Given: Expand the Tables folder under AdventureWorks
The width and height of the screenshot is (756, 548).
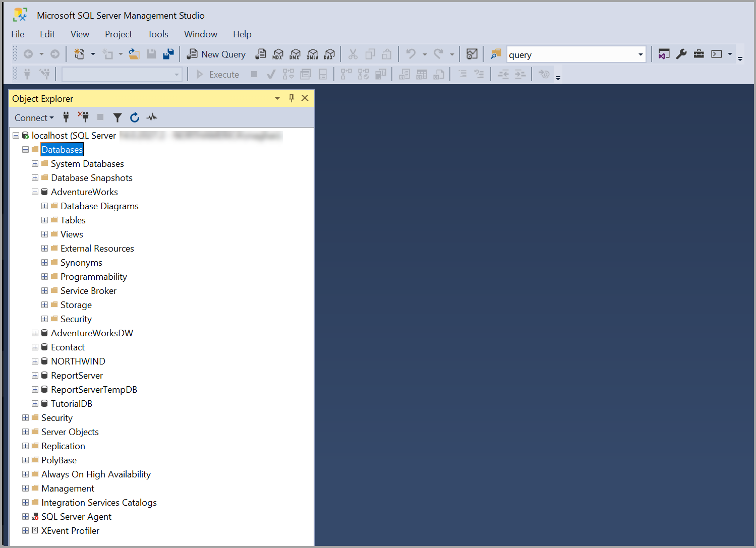Looking at the screenshot, I should click(x=44, y=220).
